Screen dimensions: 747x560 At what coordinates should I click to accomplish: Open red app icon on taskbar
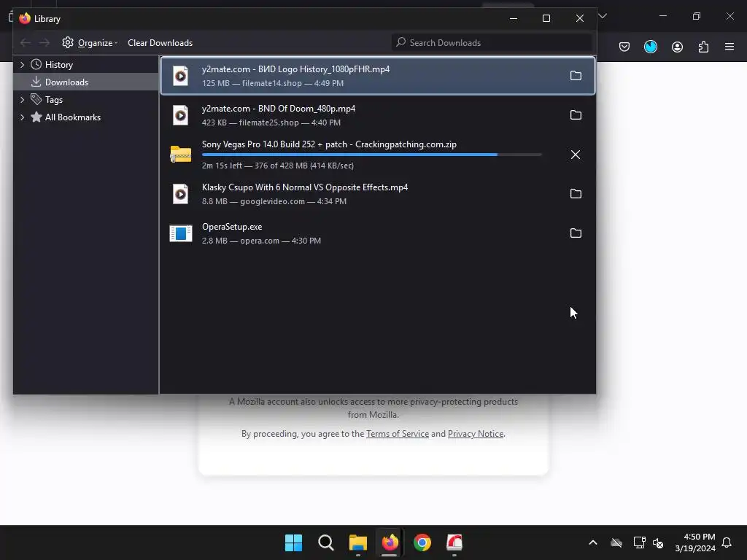click(454, 542)
